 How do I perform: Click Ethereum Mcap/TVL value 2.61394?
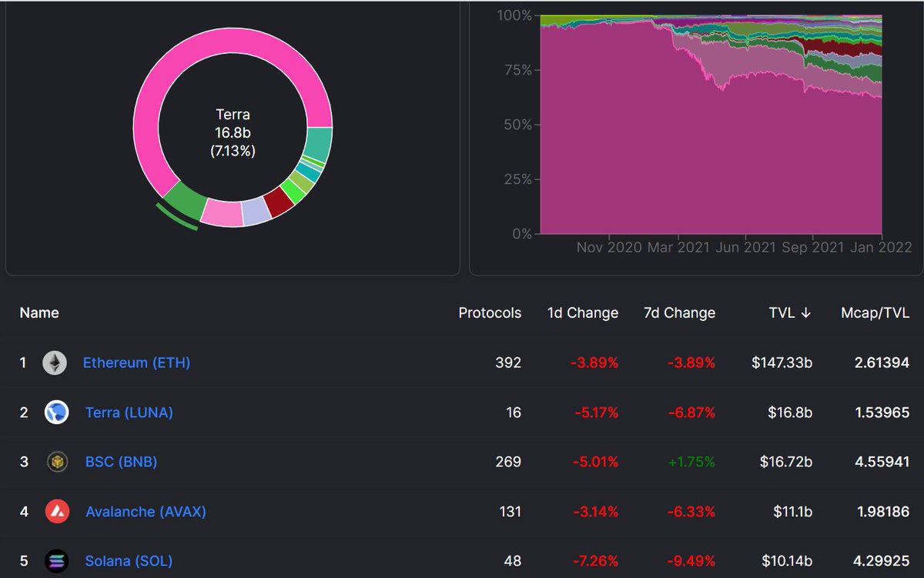(x=882, y=363)
